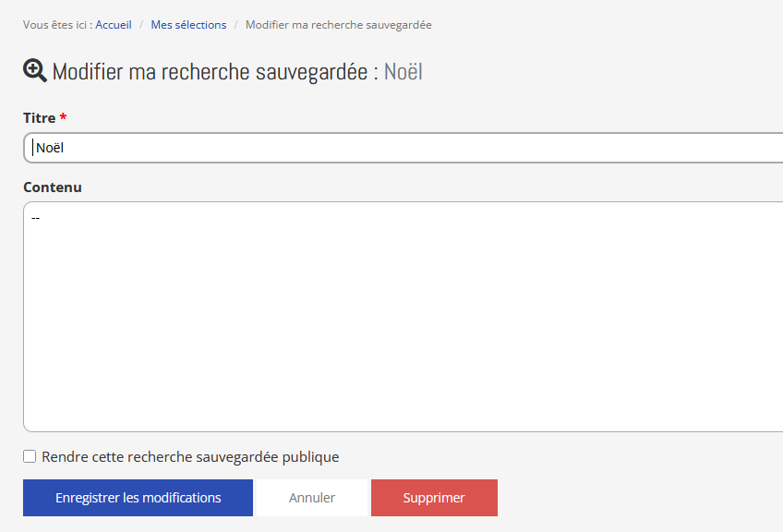Go to Accueil breadcrumb link
783x532 pixels.
tap(114, 25)
